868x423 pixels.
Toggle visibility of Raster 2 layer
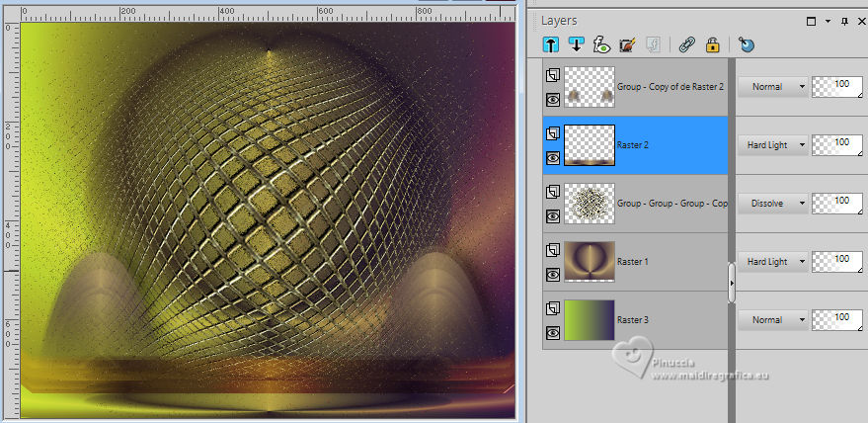(552, 158)
